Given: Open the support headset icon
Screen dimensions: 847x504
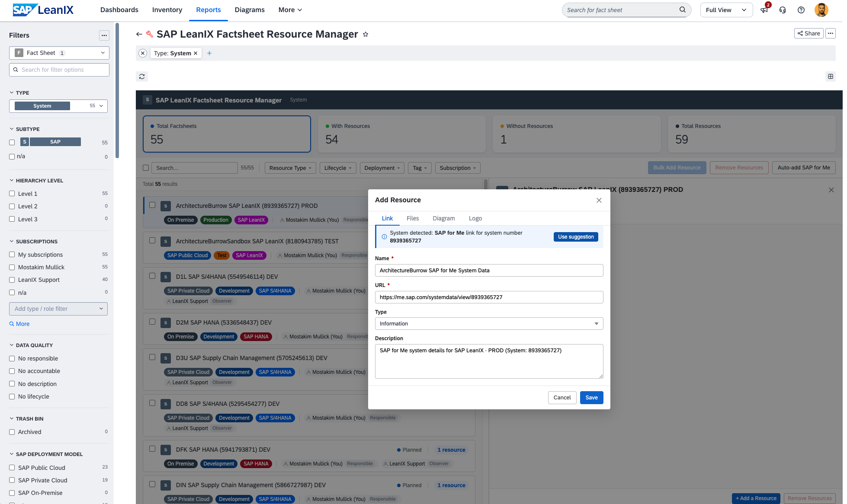Looking at the screenshot, I should (x=783, y=10).
